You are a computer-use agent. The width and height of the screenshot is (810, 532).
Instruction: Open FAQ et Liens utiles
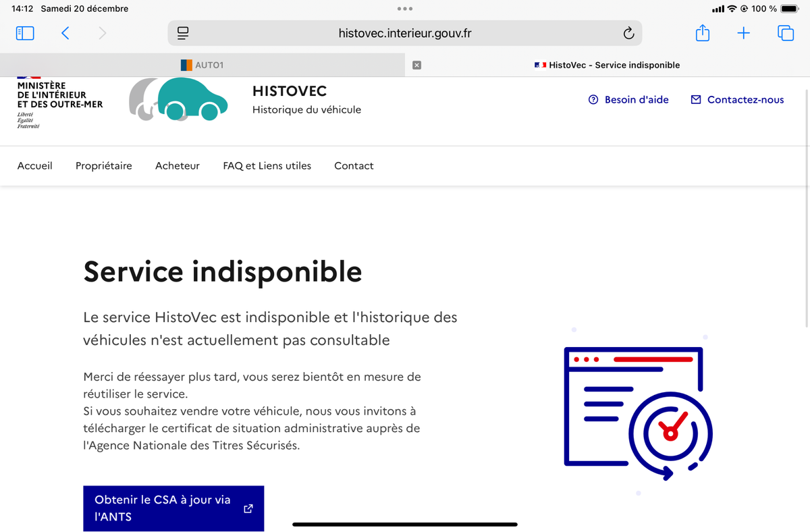pyautogui.click(x=267, y=165)
